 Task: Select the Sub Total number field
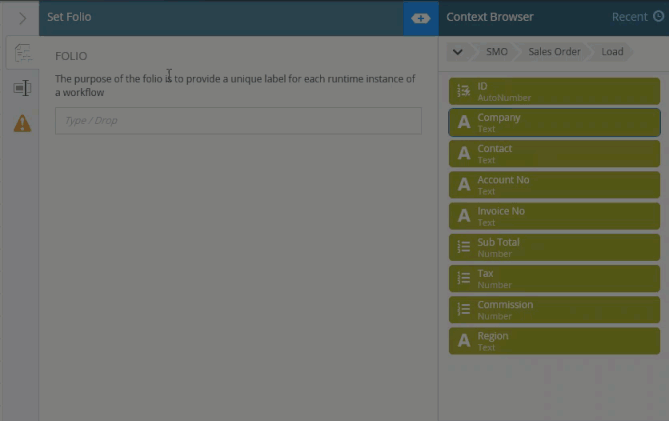(554, 247)
